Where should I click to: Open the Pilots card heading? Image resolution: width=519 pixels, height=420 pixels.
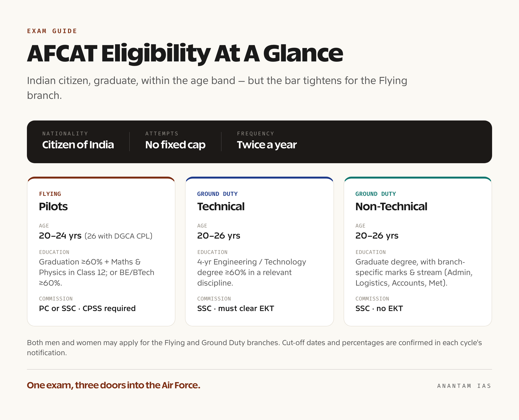(x=53, y=207)
